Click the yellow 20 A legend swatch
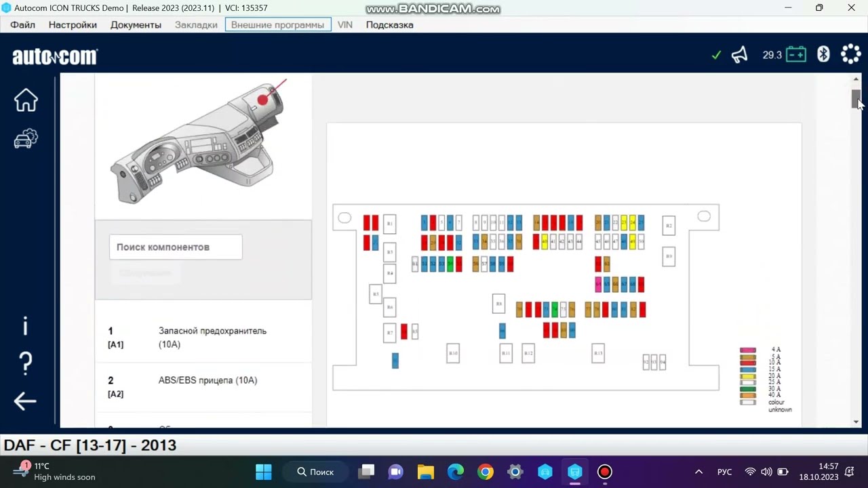Screen dimensions: 868x488 tap(748, 376)
